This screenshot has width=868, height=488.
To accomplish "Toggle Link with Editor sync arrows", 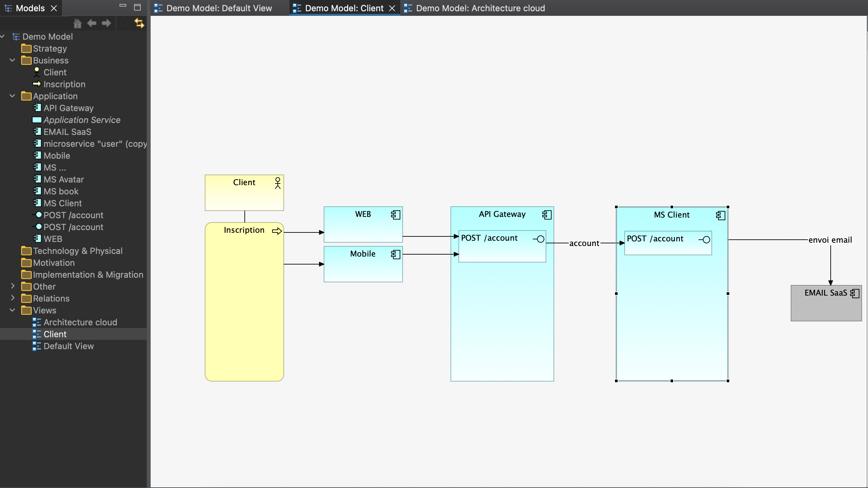I will [139, 23].
